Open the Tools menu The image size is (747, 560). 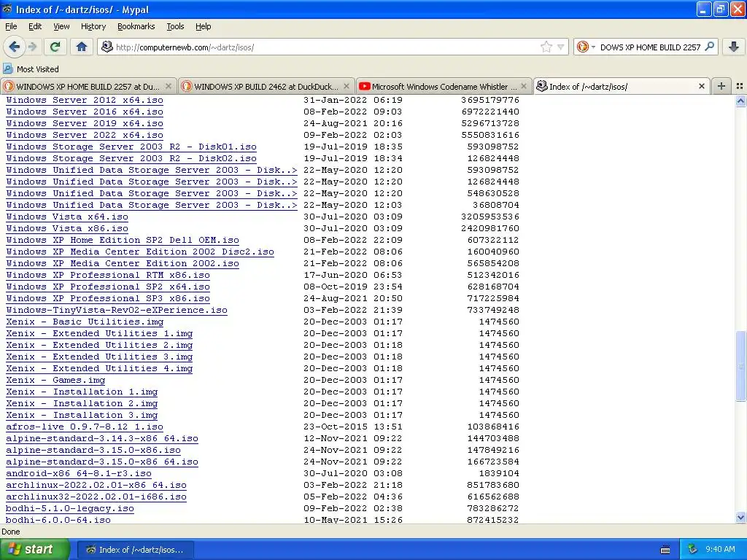click(175, 26)
